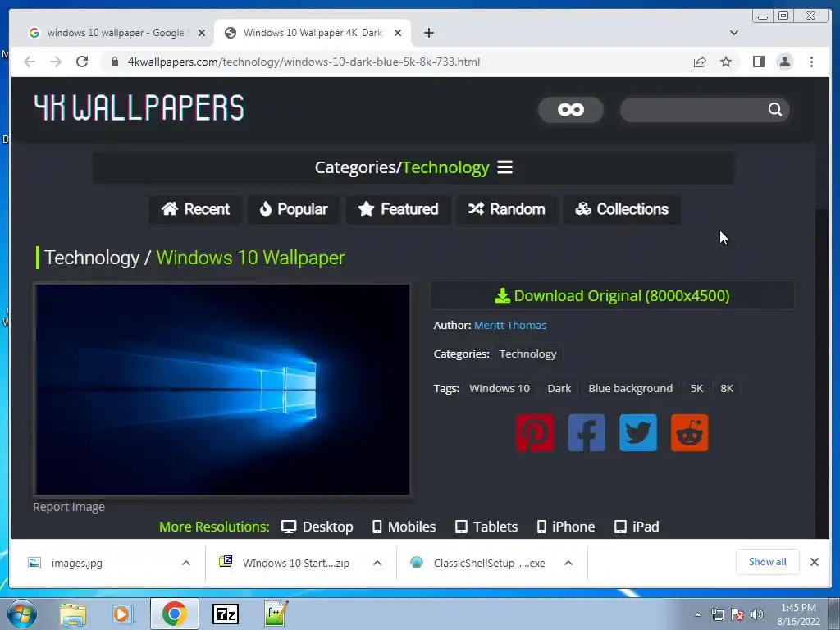Screen dimensions: 840x630
Task: Click the 8K tag
Action: pos(727,388)
